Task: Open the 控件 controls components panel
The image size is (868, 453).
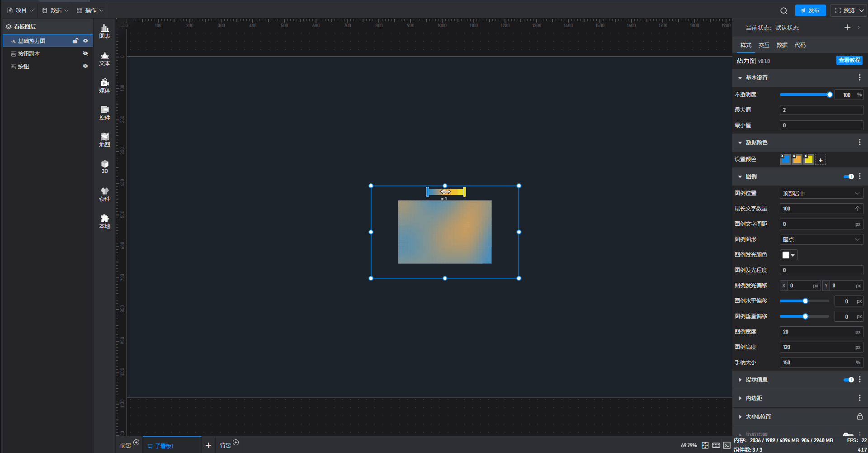Action: point(104,113)
